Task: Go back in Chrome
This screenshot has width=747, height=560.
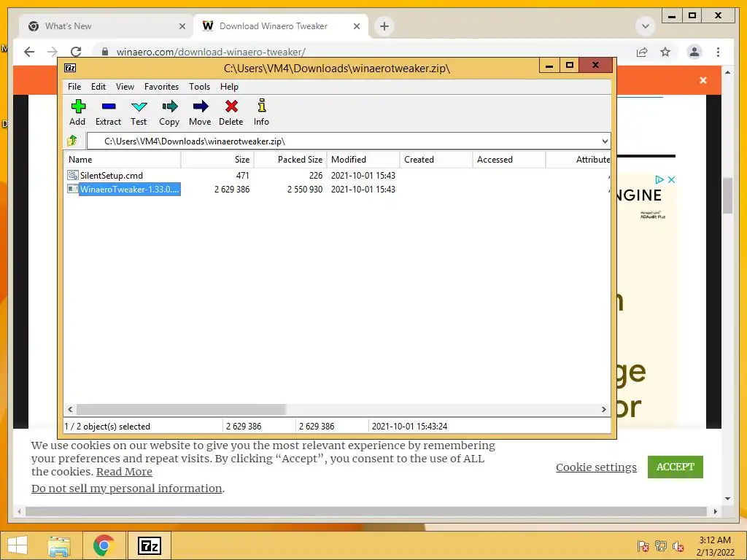Action: click(29, 52)
